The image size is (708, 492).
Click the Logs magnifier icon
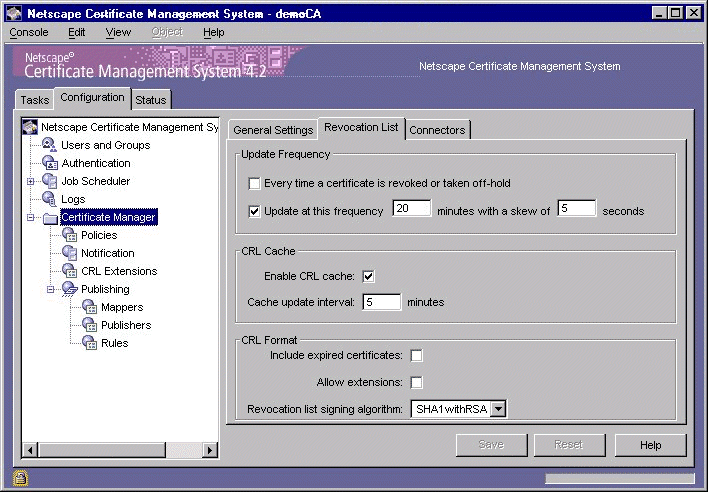point(49,199)
